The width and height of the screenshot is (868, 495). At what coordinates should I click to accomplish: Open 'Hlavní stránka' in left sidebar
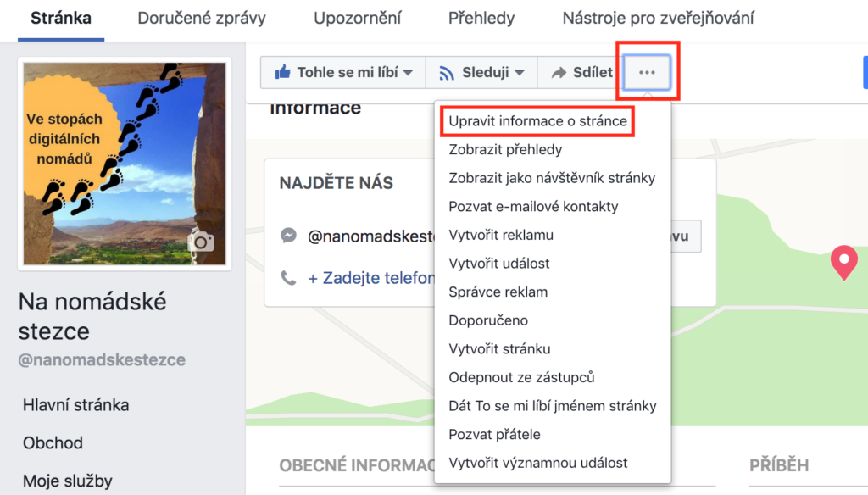tap(76, 405)
